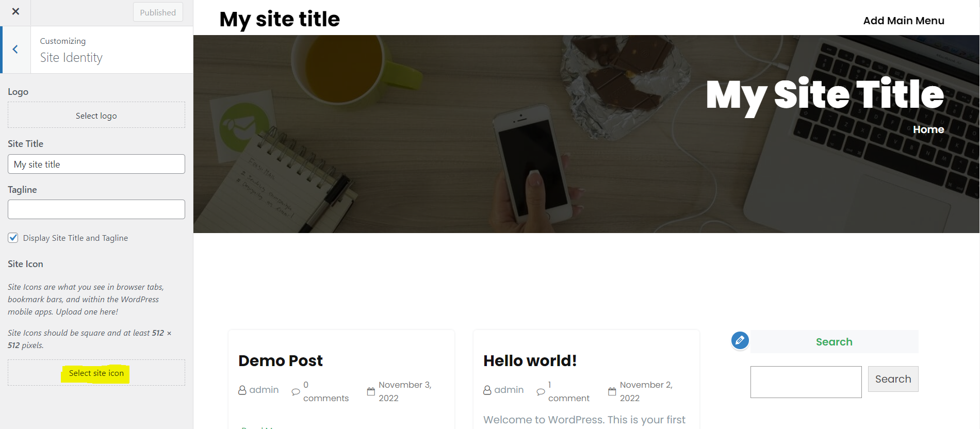Click the admin author icon under Demo Post
Image resolution: width=980 pixels, height=429 pixels.
point(242,390)
